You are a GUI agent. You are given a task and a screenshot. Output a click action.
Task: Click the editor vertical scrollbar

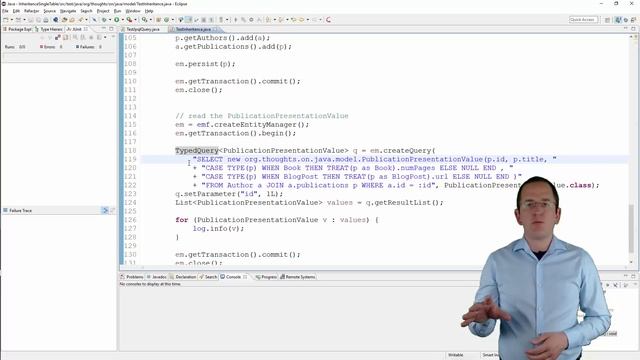[x=631, y=229]
